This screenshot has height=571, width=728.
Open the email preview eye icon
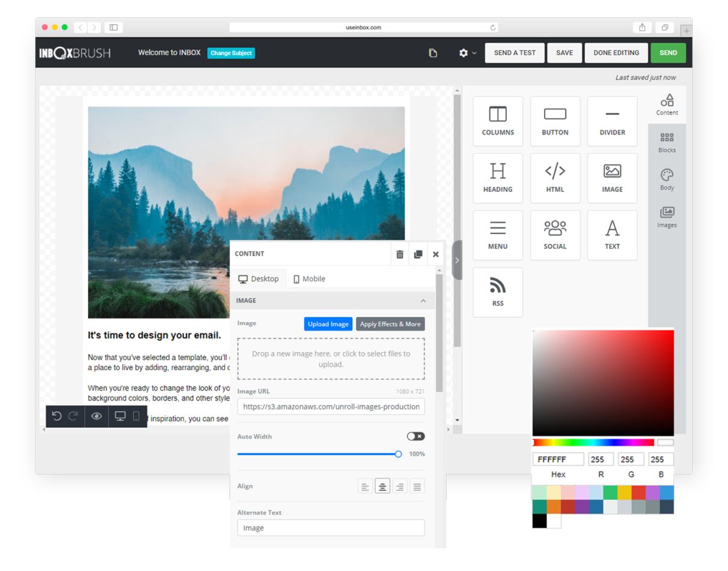click(x=96, y=416)
